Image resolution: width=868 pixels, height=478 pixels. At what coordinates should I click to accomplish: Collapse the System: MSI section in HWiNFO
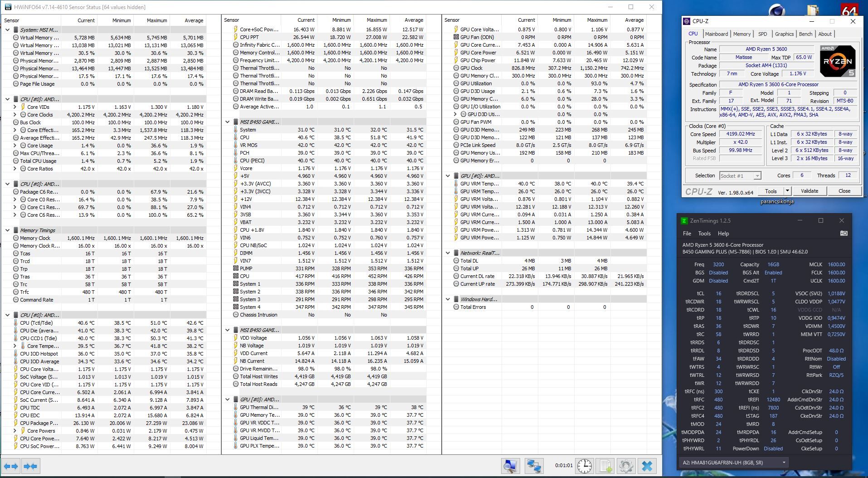click(x=8, y=30)
